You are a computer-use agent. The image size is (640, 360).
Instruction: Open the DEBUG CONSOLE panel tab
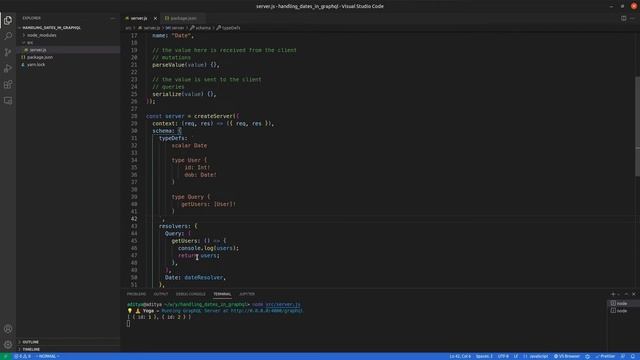click(x=191, y=294)
